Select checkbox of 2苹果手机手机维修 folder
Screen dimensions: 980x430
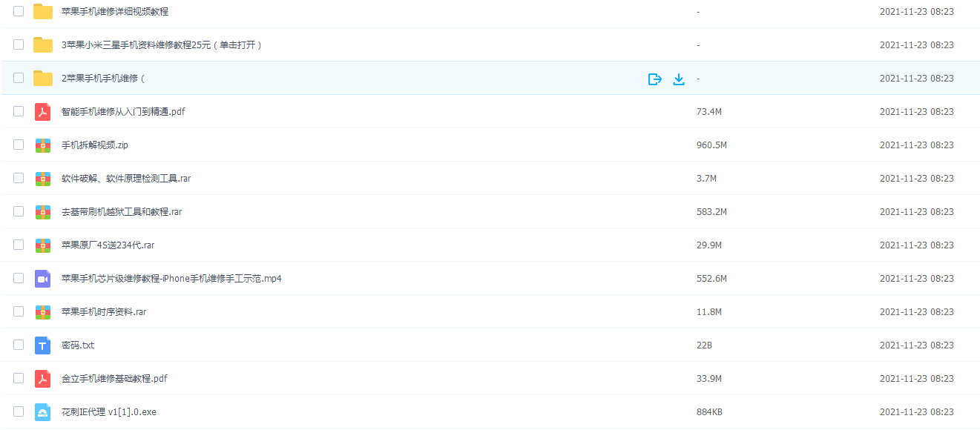coord(19,78)
